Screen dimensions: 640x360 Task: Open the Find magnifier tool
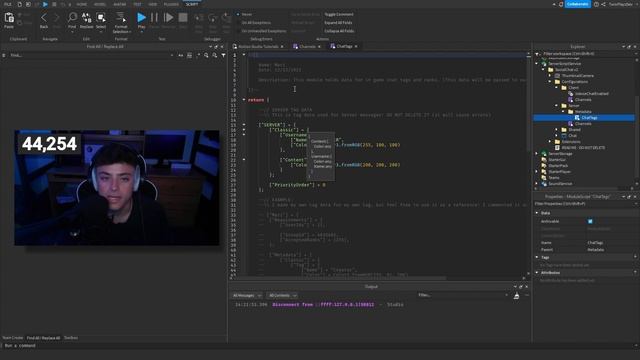72,17
